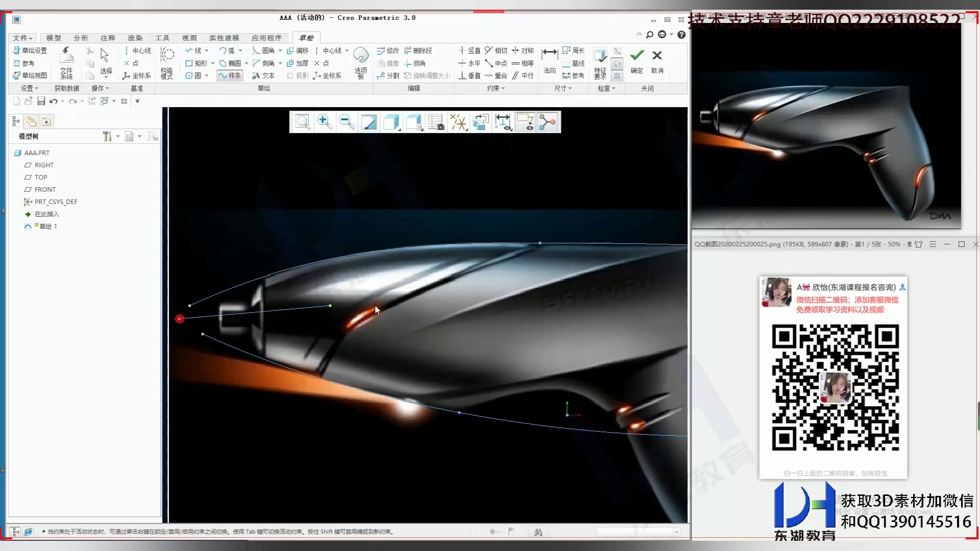The height and width of the screenshot is (551, 980).
Task: Expand the Constrain (约束) group dropdown
Action: (496, 88)
